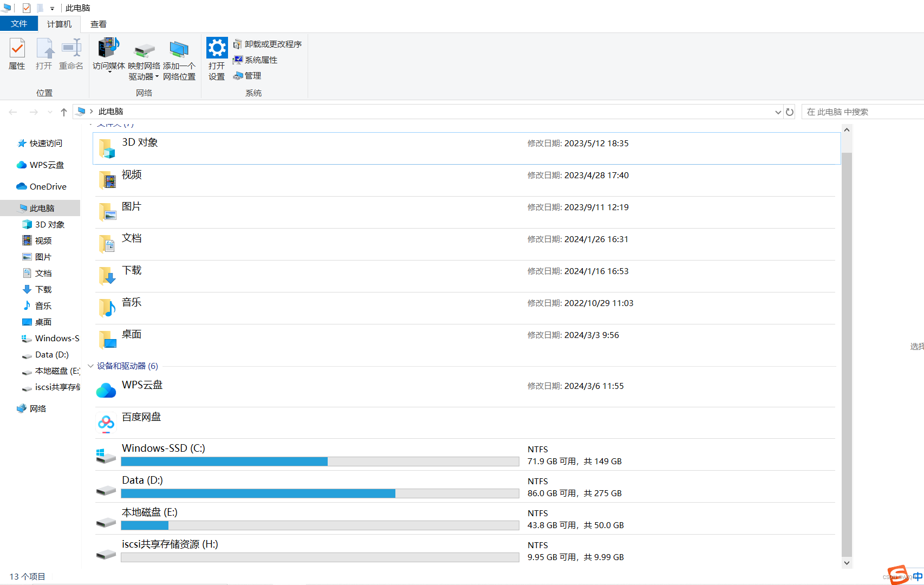Select 3D 对象 in the navigation pane
The image size is (924, 585).
point(43,224)
